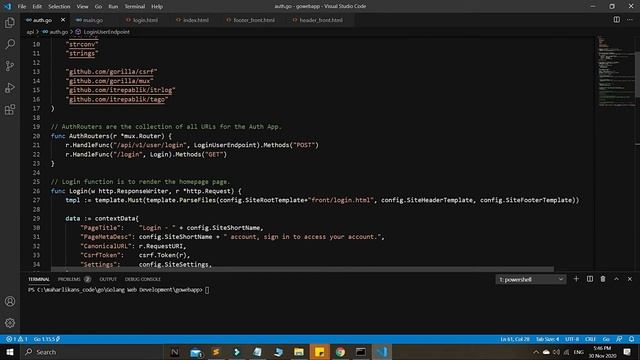This screenshot has width=640, height=360.
Task: Close the terminal panel
Action: (x=630, y=279)
